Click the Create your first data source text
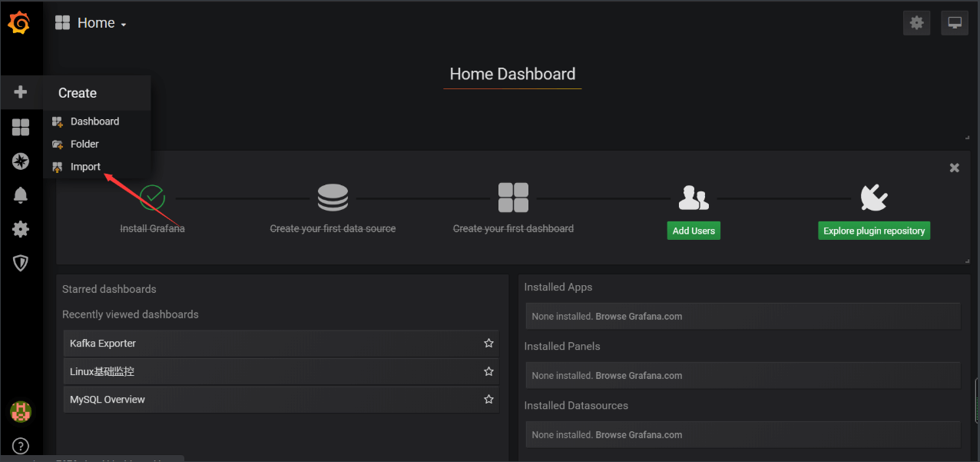 333,228
